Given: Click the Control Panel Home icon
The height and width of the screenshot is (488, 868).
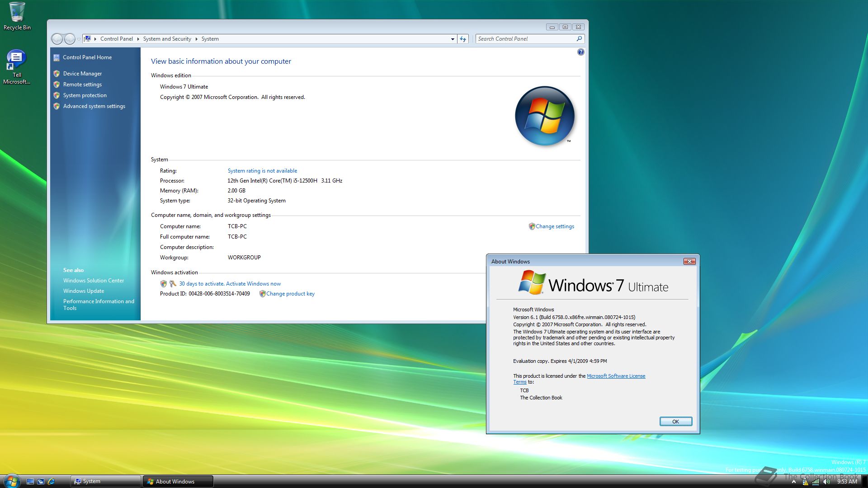Looking at the screenshot, I should 57,57.
